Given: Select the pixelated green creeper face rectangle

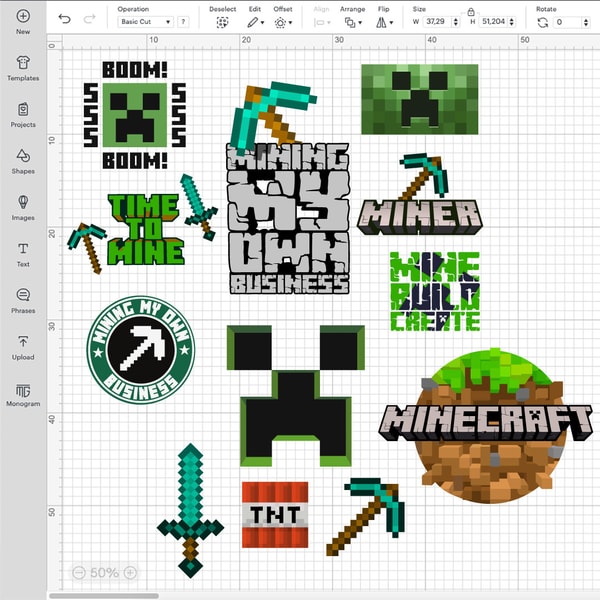Looking at the screenshot, I should point(420,99).
